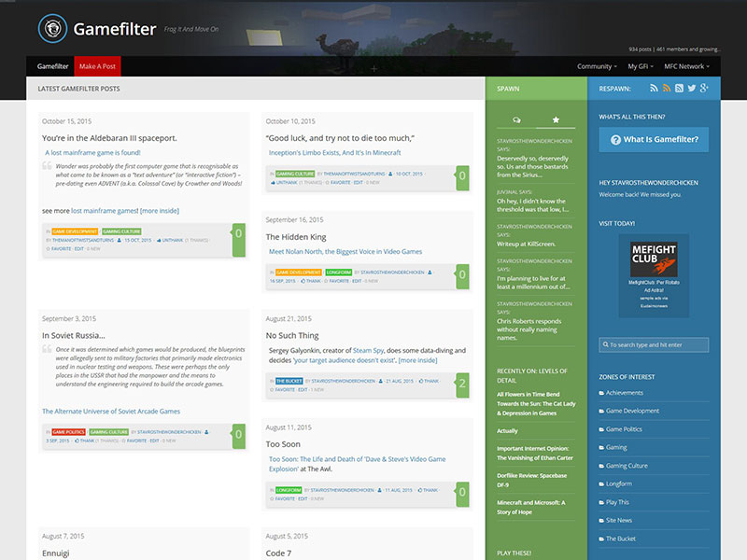The height and width of the screenshot is (560, 747).
Task: Click the orange Game Development tag on Hidden King
Action: (298, 273)
